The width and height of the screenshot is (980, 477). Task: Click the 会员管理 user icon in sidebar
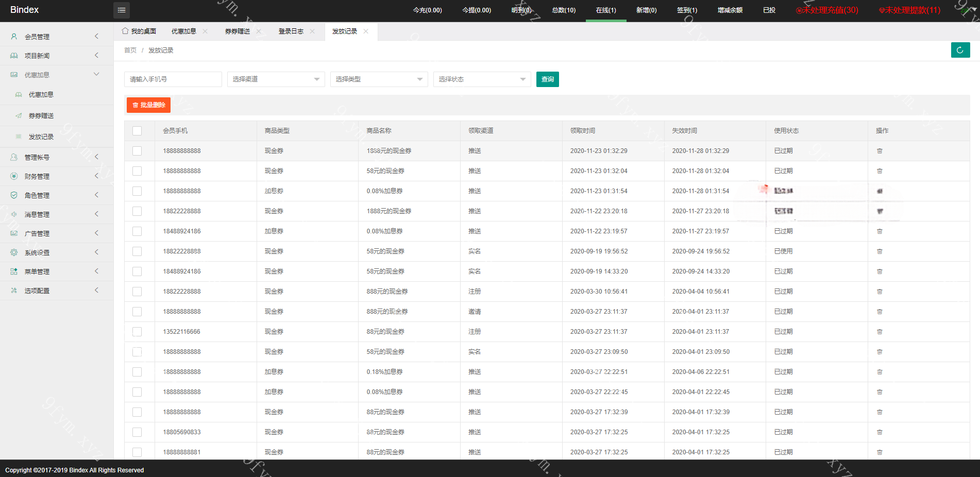point(14,37)
